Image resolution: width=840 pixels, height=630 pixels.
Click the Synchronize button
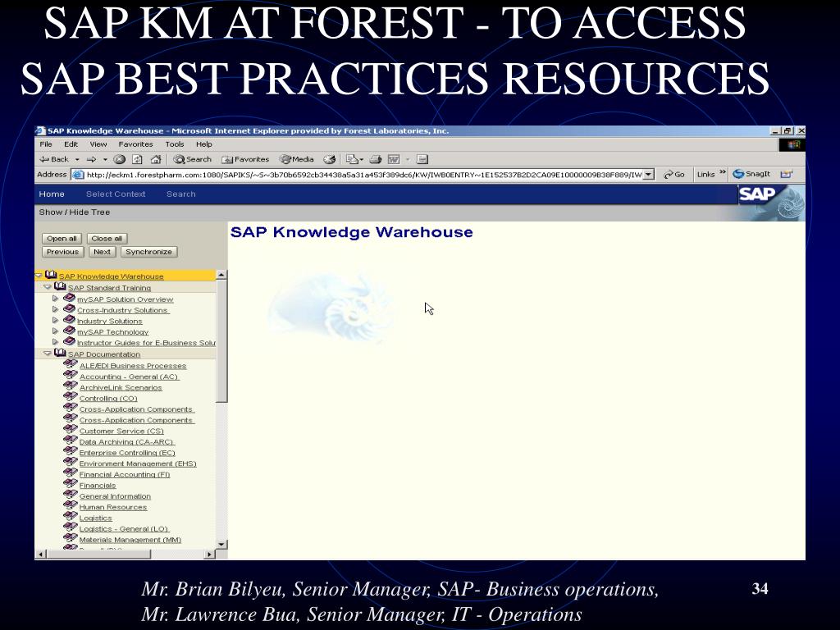149,252
